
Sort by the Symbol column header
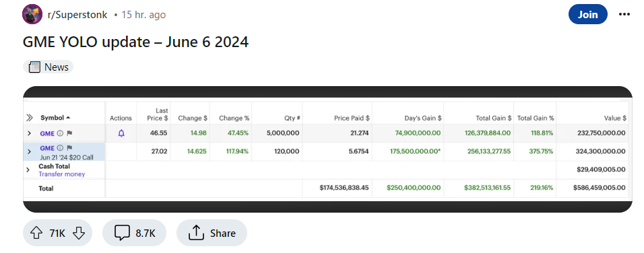click(x=55, y=118)
